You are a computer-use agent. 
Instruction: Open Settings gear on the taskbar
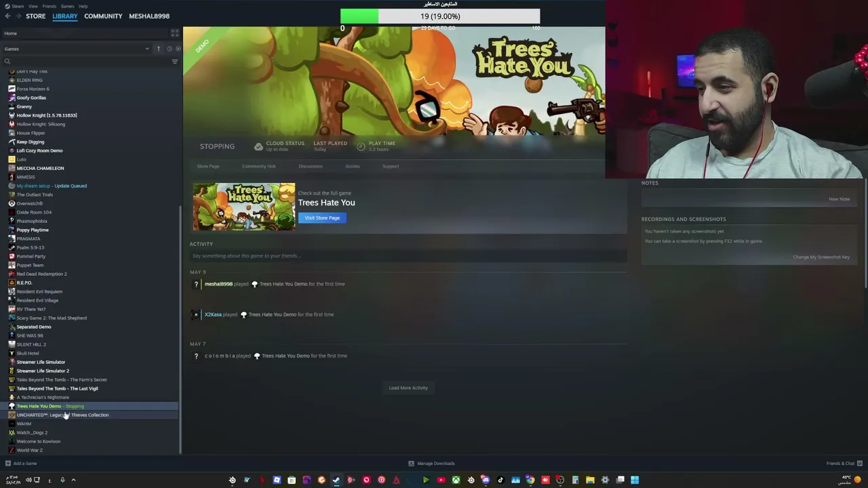(605, 480)
